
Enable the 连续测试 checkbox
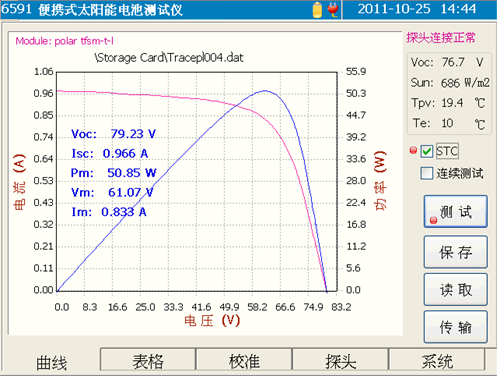pos(427,173)
